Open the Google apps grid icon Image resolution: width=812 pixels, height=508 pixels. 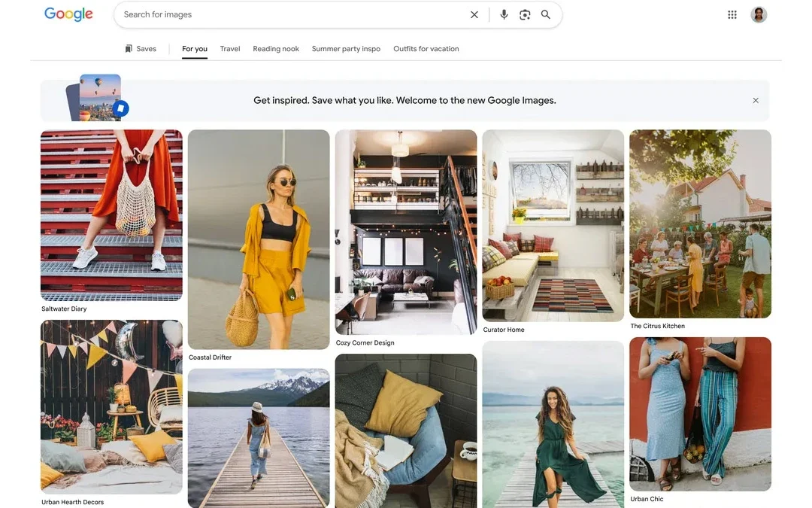[x=732, y=14]
